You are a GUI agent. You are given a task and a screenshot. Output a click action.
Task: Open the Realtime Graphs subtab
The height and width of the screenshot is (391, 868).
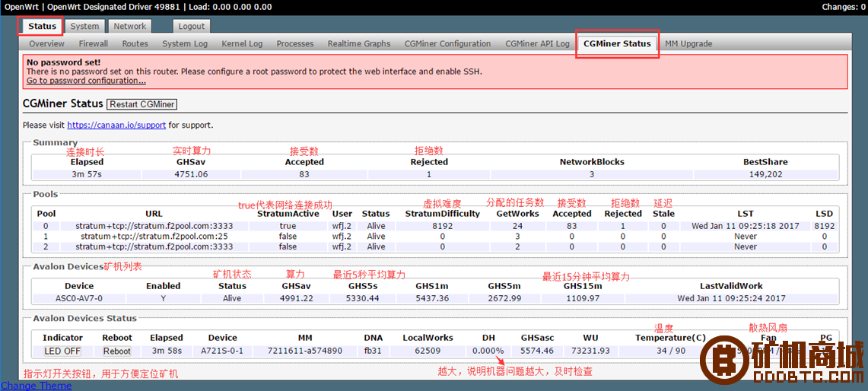coord(359,44)
